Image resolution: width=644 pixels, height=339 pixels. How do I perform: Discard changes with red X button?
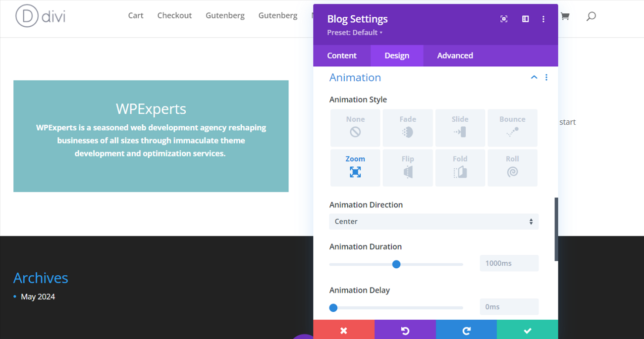pos(344,330)
